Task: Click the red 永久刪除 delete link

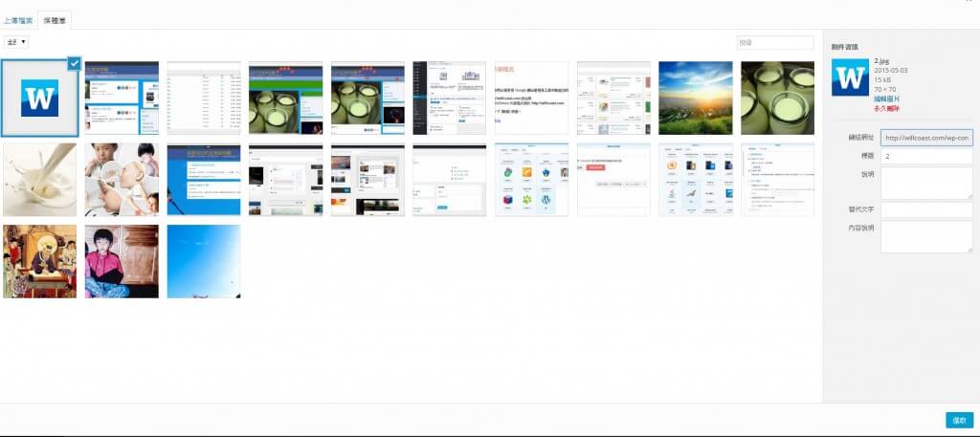Action: (885, 108)
